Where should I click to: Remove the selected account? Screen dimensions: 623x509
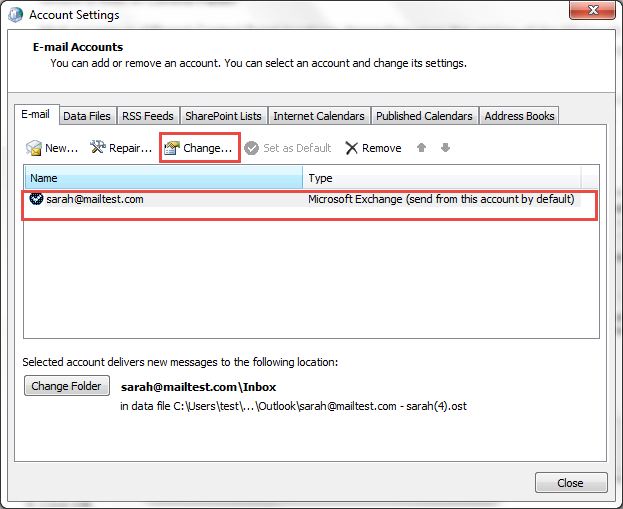tap(373, 148)
